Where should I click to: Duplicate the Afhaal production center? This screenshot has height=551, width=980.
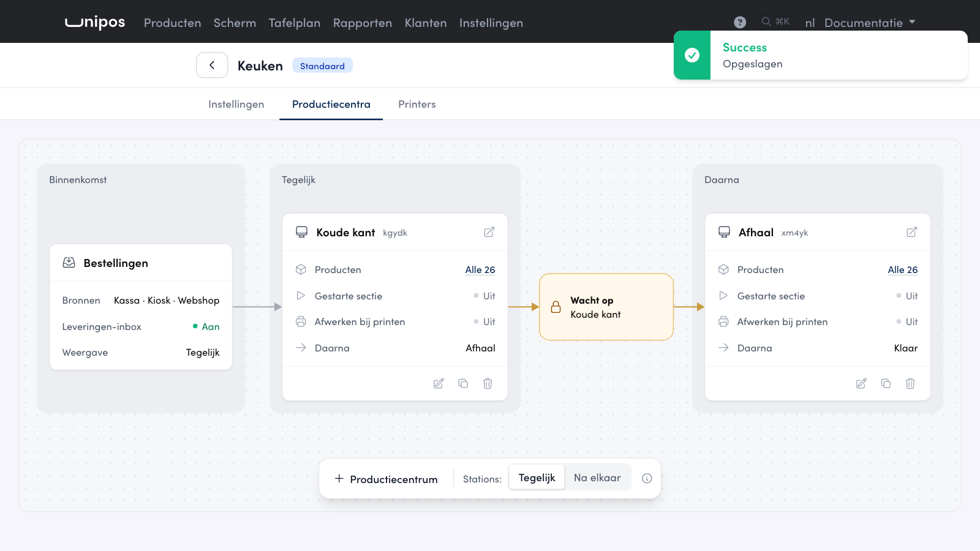coord(886,383)
